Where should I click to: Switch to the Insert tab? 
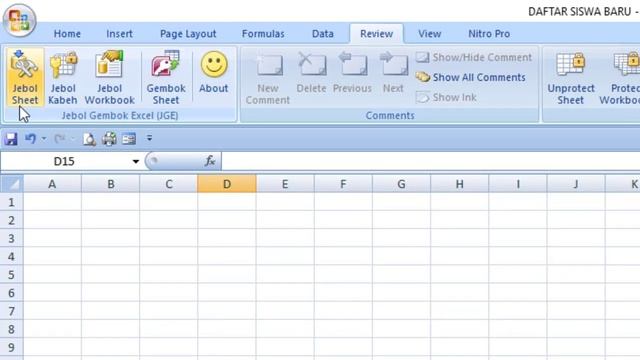point(119,34)
